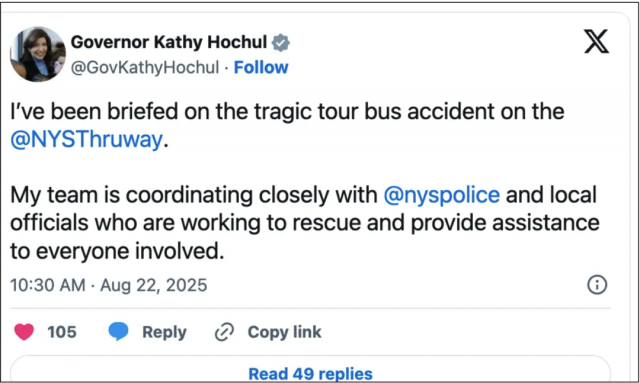Open the @NYSThruway mention
The height and width of the screenshot is (383, 640).
tap(87, 140)
